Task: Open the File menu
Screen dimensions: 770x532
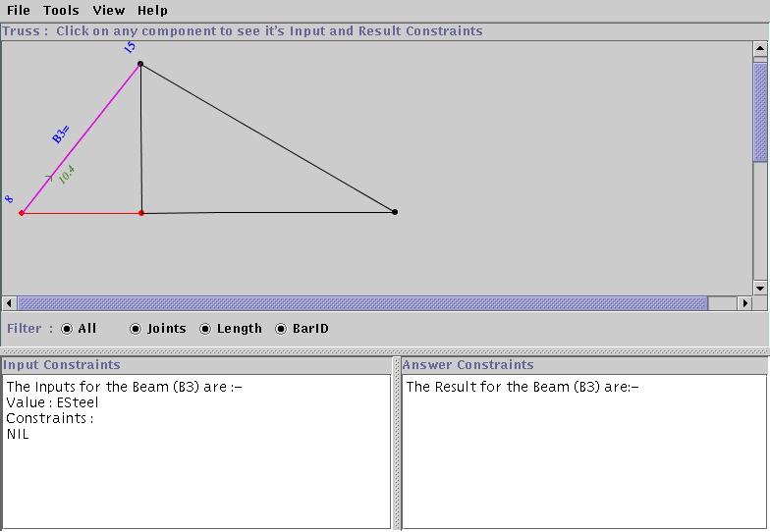Action: click(x=19, y=11)
